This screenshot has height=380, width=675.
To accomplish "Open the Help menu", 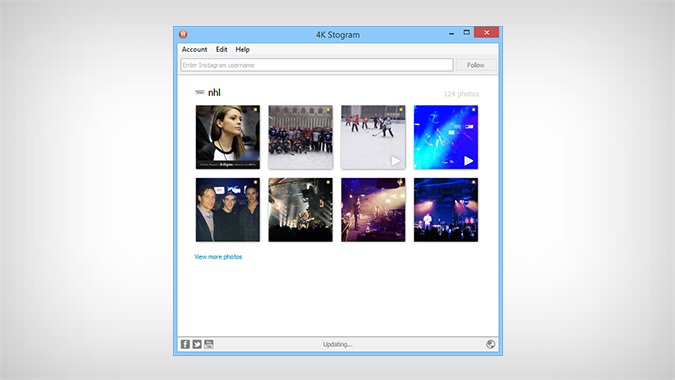I will [242, 49].
